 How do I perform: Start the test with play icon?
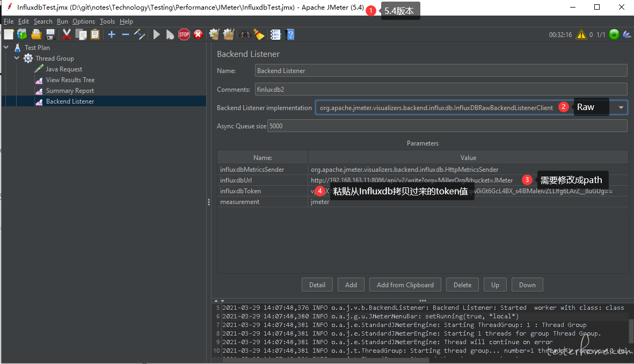click(156, 35)
